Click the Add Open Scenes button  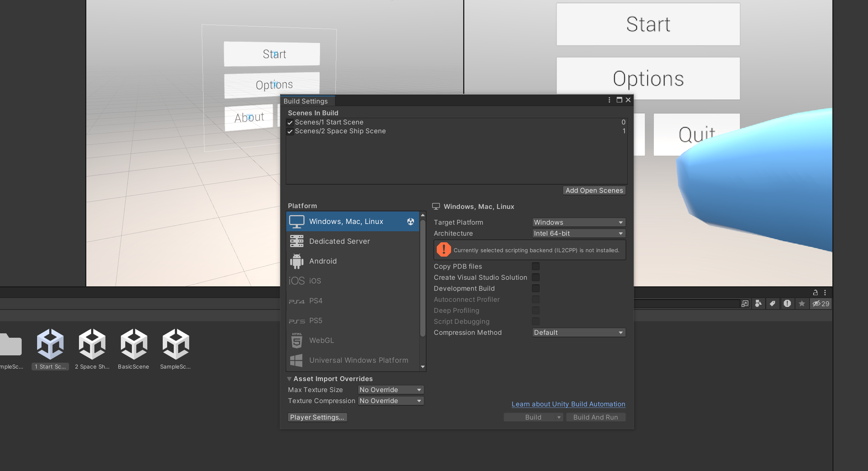pos(594,191)
